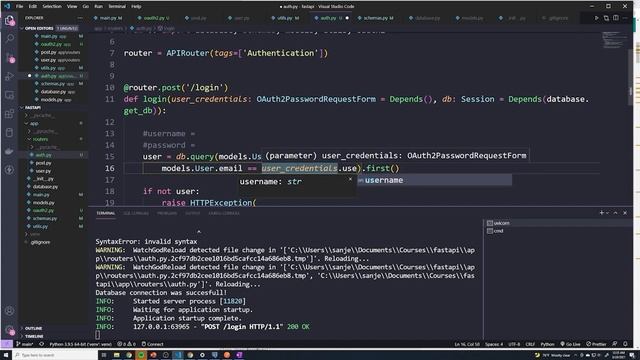Collapse the app folder in the explorer
The image size is (640, 360).
53,123
